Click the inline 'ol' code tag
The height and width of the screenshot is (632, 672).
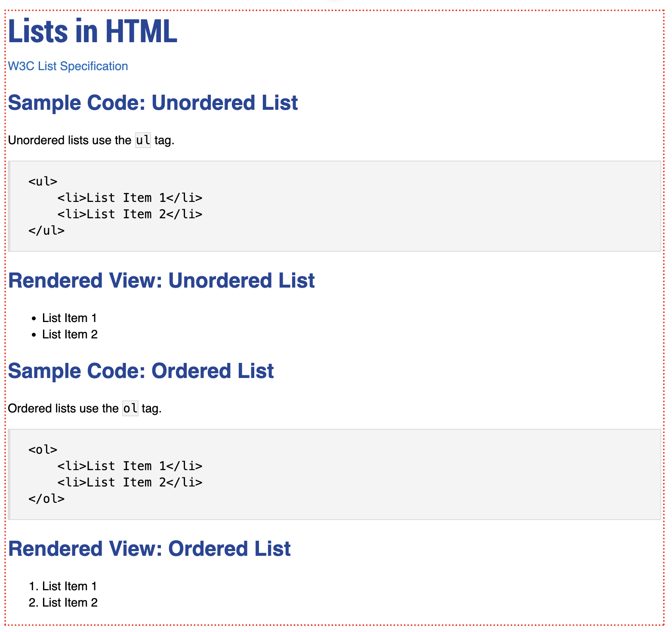130,409
